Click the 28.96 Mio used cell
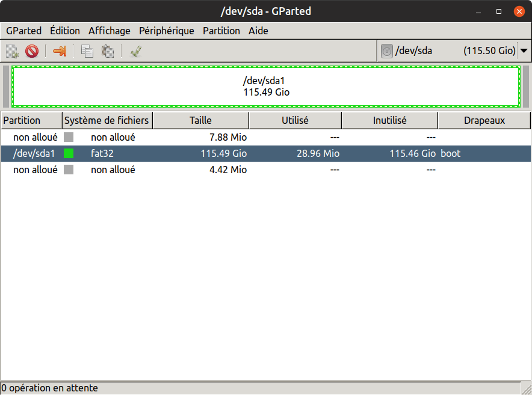The image size is (532, 395). click(x=318, y=153)
